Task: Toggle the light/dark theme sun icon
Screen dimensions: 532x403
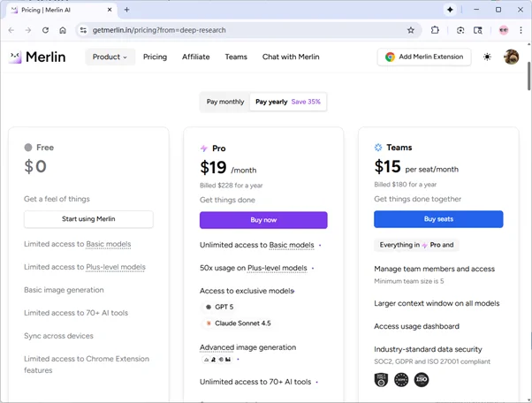Action: pos(487,57)
